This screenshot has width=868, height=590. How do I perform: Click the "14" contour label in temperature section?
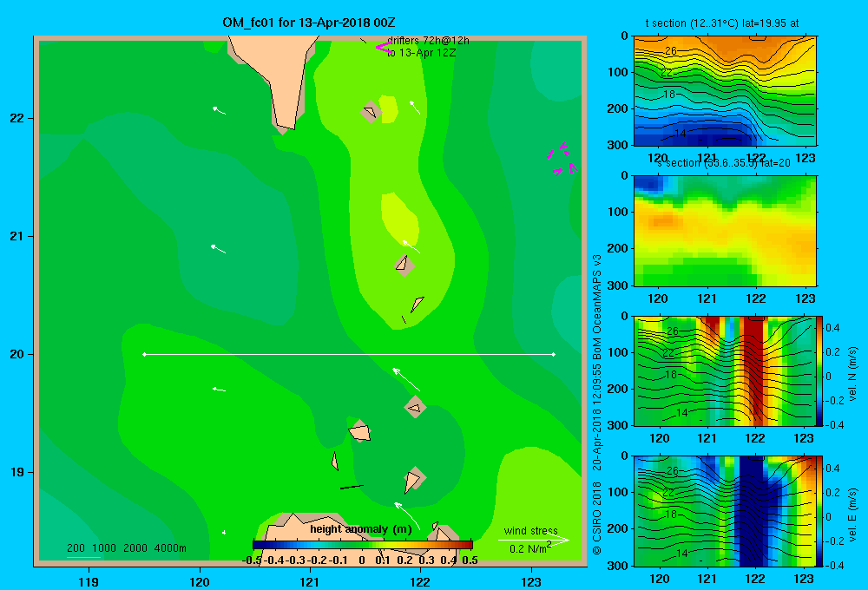(x=681, y=134)
